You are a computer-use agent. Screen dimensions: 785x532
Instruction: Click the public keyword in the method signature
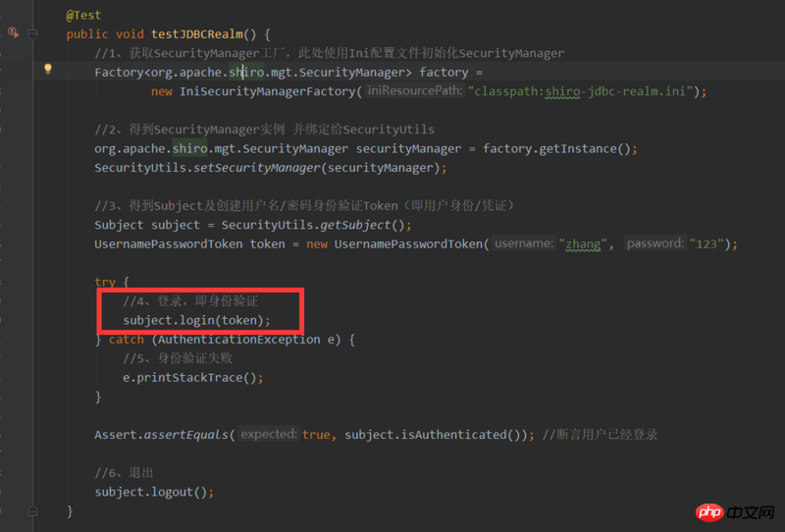coord(87,34)
